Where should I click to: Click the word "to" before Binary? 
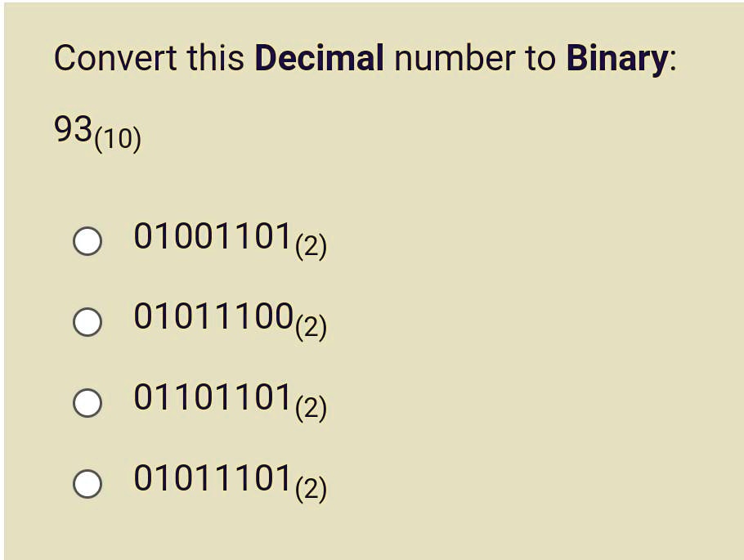[x=540, y=59]
